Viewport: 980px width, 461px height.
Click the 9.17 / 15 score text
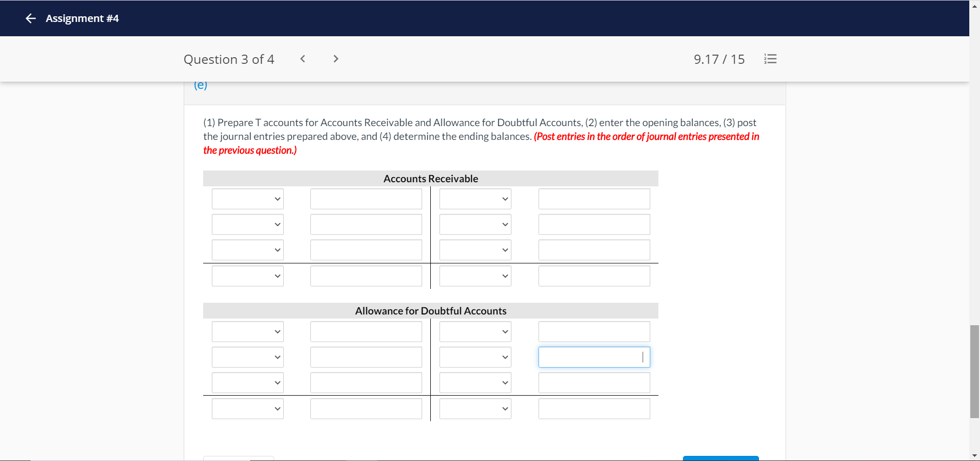(x=719, y=59)
